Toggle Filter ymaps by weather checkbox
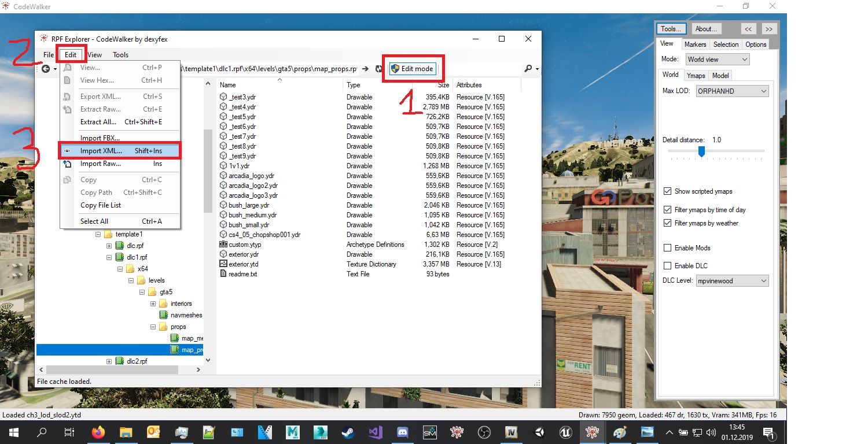This screenshot has width=868, height=444. click(x=667, y=223)
